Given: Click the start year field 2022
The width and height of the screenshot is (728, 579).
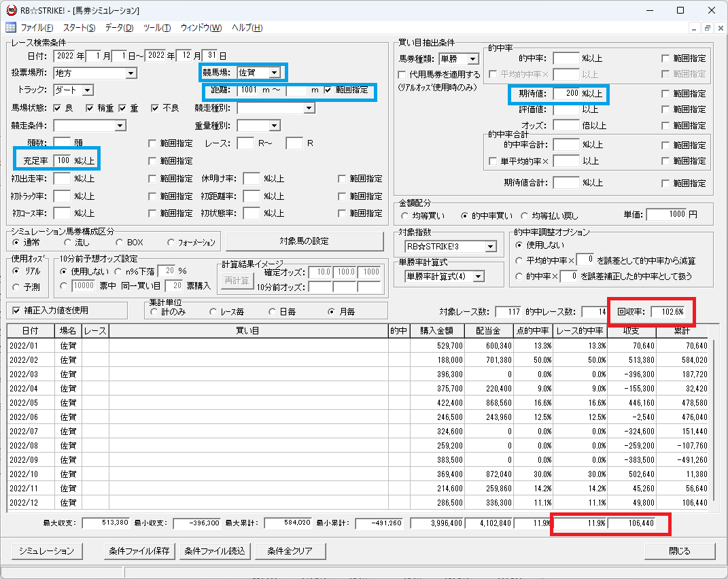Looking at the screenshot, I should tap(65, 56).
